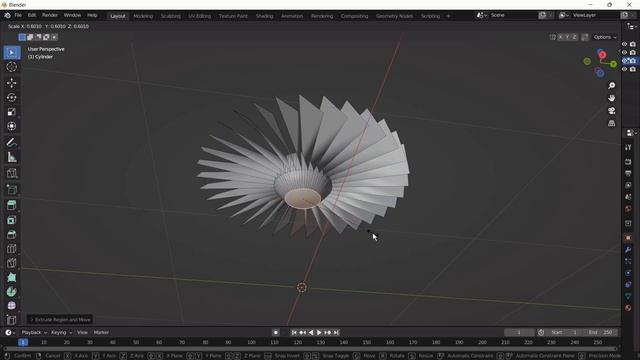Screen dimensions: 640x360
Task: Open the Edit menu
Action: [x=32, y=15]
